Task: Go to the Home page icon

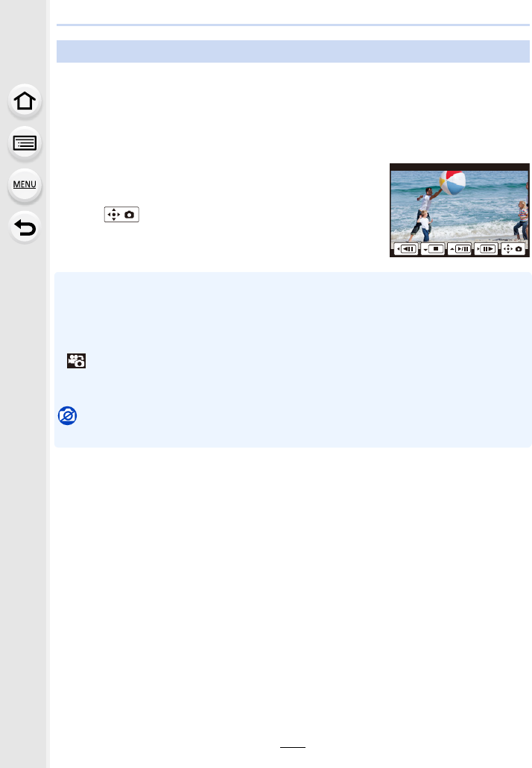Action: [25, 101]
